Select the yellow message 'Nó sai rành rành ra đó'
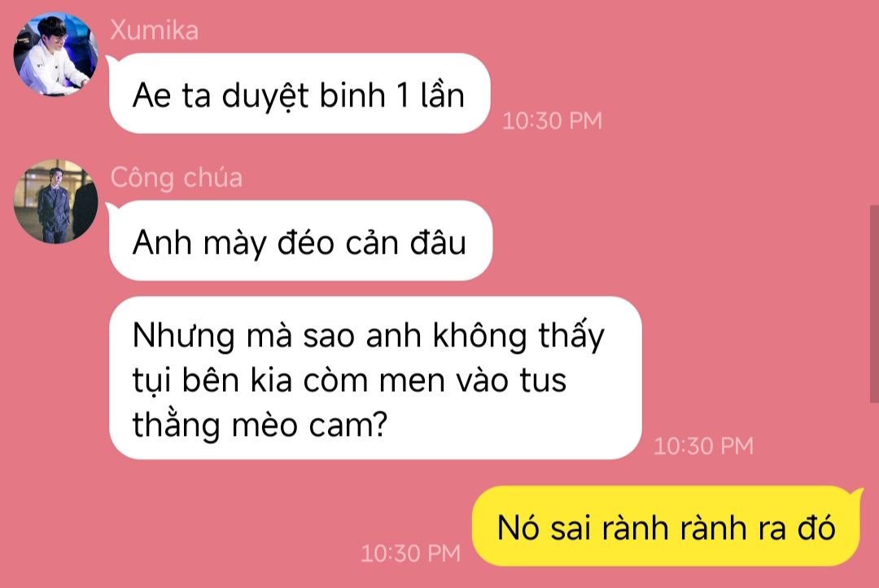 point(666,526)
